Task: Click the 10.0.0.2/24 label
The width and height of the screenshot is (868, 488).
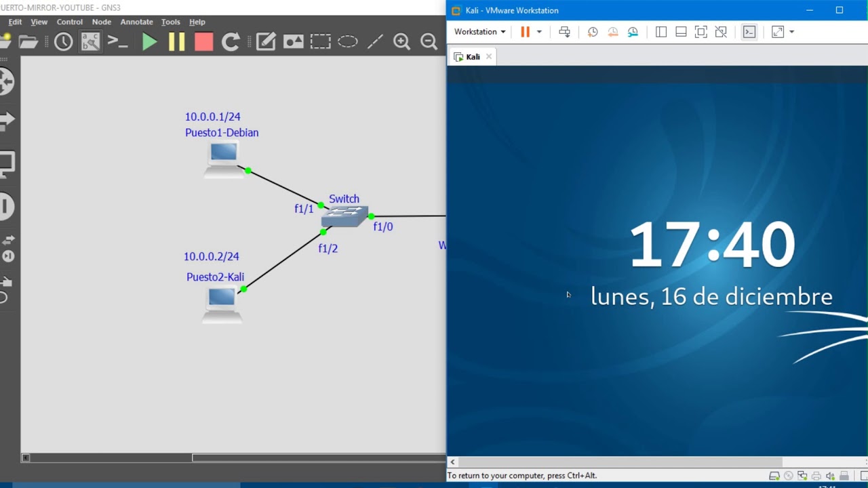Action: (212, 256)
